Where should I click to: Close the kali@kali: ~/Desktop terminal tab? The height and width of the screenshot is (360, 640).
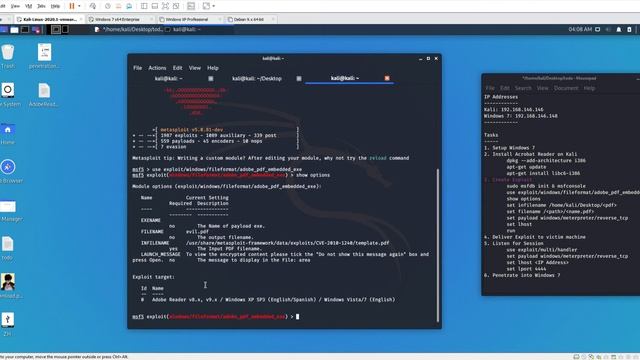[299, 78]
